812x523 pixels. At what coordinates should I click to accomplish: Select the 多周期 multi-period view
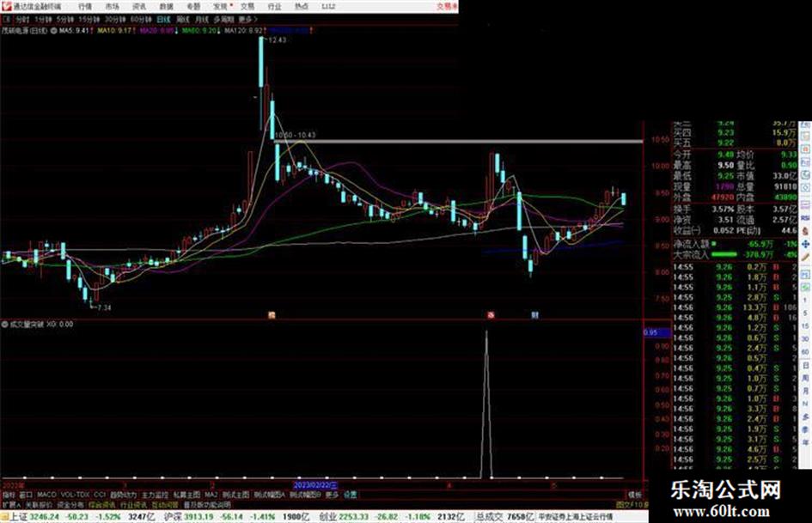tap(223, 20)
